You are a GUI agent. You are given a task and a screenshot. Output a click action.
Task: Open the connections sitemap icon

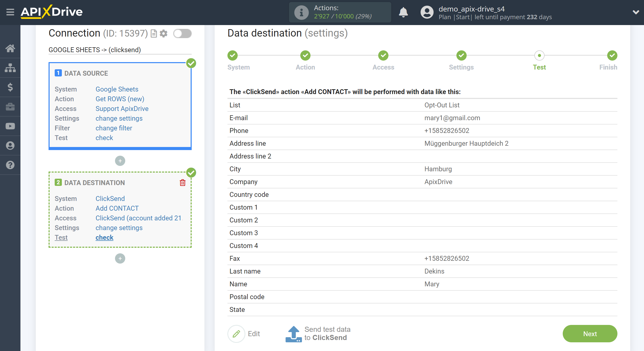coord(10,68)
